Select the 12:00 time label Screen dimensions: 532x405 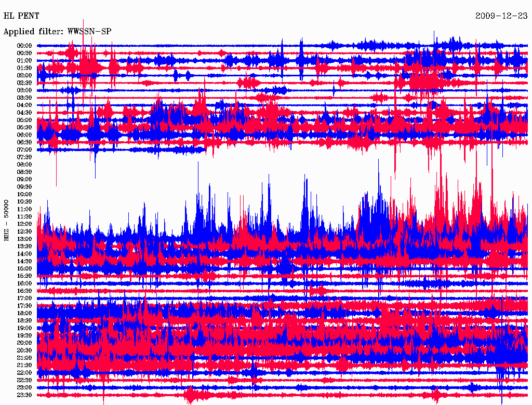pyautogui.click(x=24, y=224)
